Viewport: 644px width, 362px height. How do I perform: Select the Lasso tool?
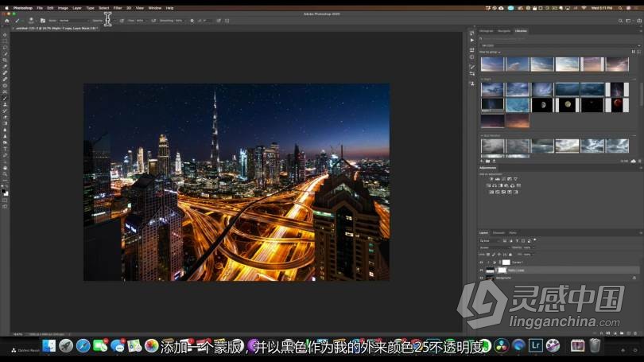click(x=5, y=48)
